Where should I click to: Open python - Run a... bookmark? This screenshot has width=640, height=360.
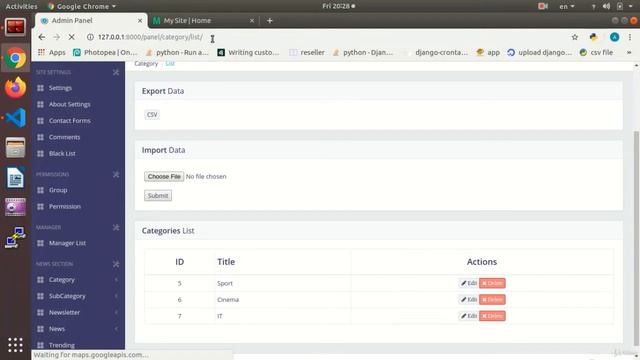coord(177,53)
